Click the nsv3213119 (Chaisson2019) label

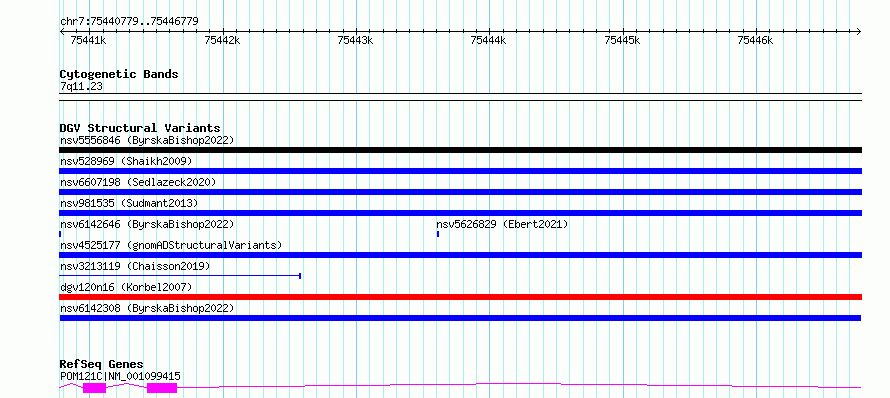135,266
